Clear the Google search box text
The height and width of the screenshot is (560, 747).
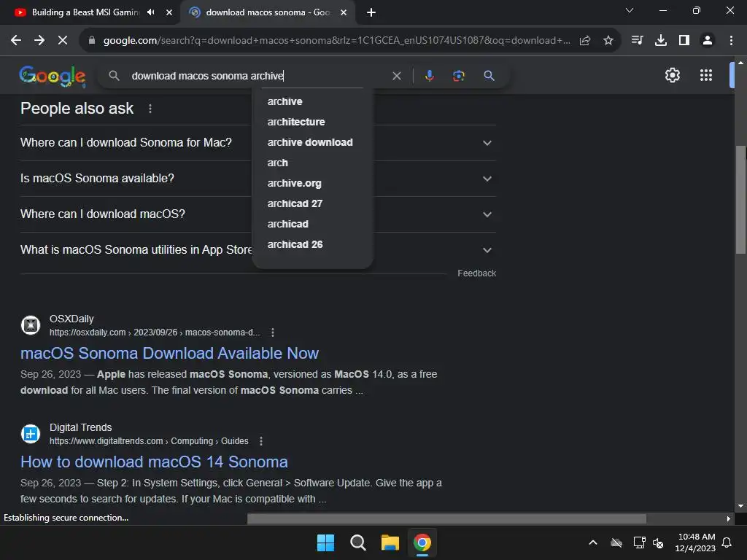pyautogui.click(x=396, y=76)
